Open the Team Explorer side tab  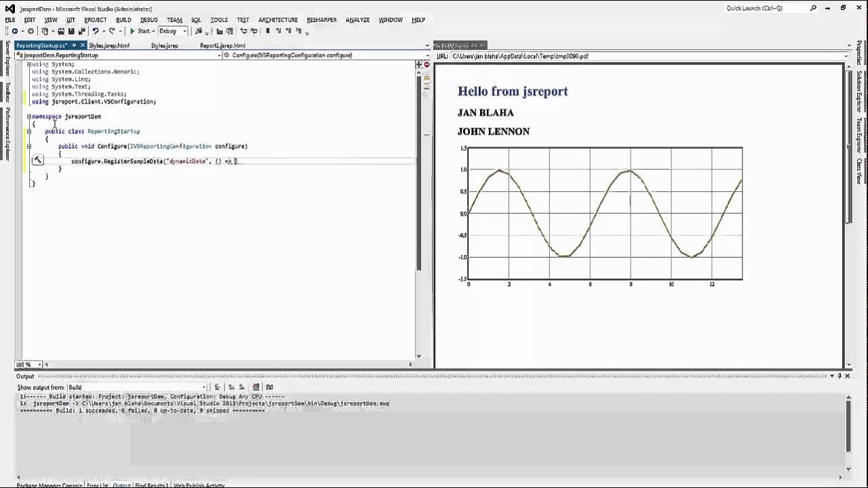pos(859,134)
